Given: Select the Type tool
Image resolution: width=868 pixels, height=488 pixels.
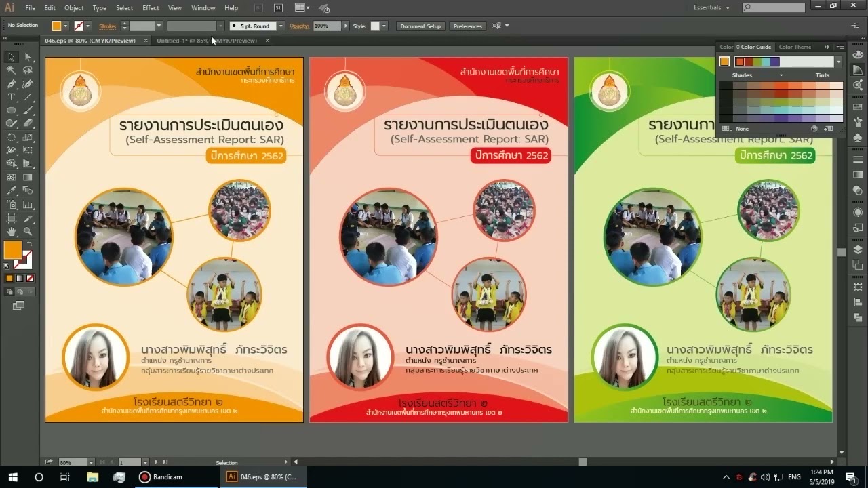Looking at the screenshot, I should click(12, 98).
